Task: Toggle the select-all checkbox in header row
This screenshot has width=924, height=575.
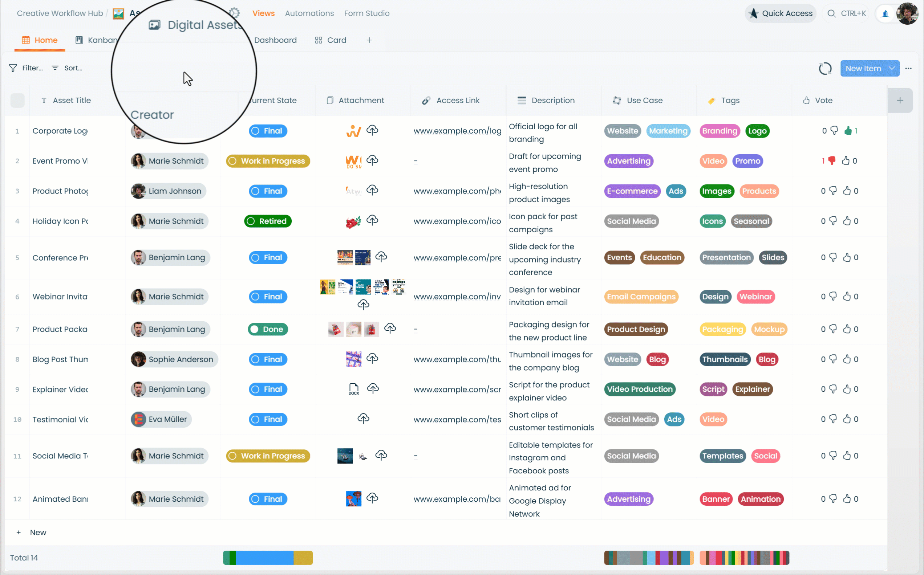Action: tap(17, 101)
